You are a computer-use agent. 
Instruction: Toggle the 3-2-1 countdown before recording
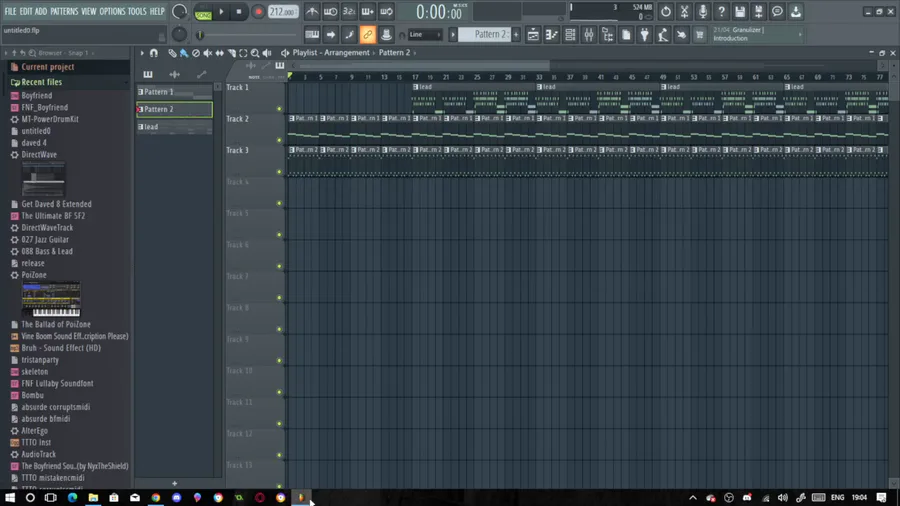click(x=349, y=11)
